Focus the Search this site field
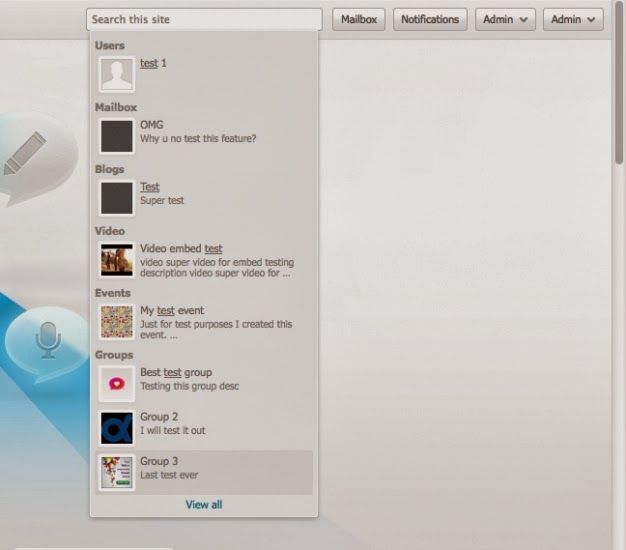Image resolution: width=626 pixels, height=550 pixels. tap(204, 19)
